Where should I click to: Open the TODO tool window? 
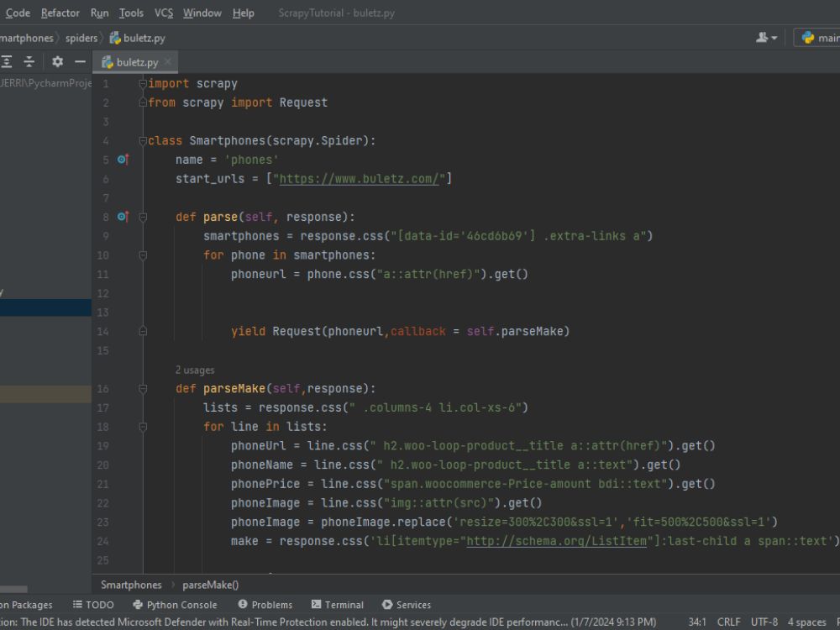pyautogui.click(x=94, y=605)
